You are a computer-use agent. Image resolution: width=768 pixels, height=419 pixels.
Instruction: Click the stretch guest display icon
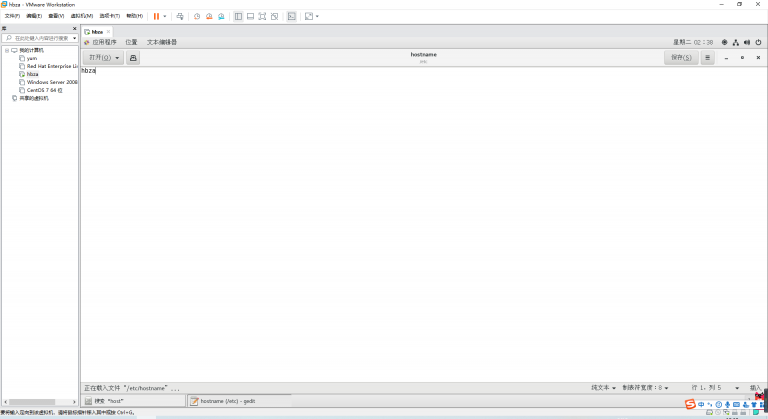coord(309,16)
